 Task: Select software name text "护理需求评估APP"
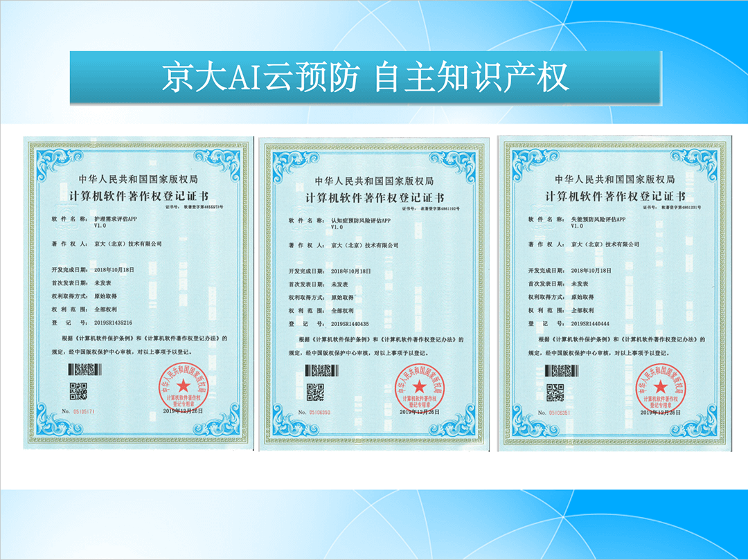[x=114, y=219]
